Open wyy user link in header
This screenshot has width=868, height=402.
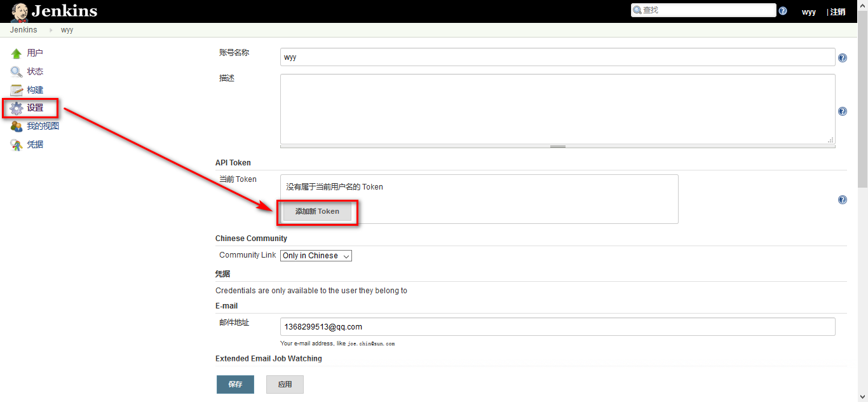point(809,12)
